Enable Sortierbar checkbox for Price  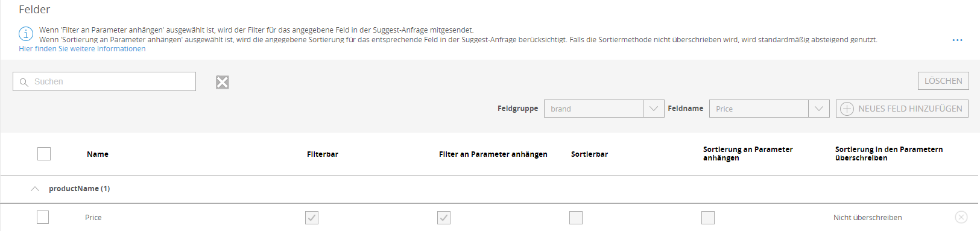(576, 218)
